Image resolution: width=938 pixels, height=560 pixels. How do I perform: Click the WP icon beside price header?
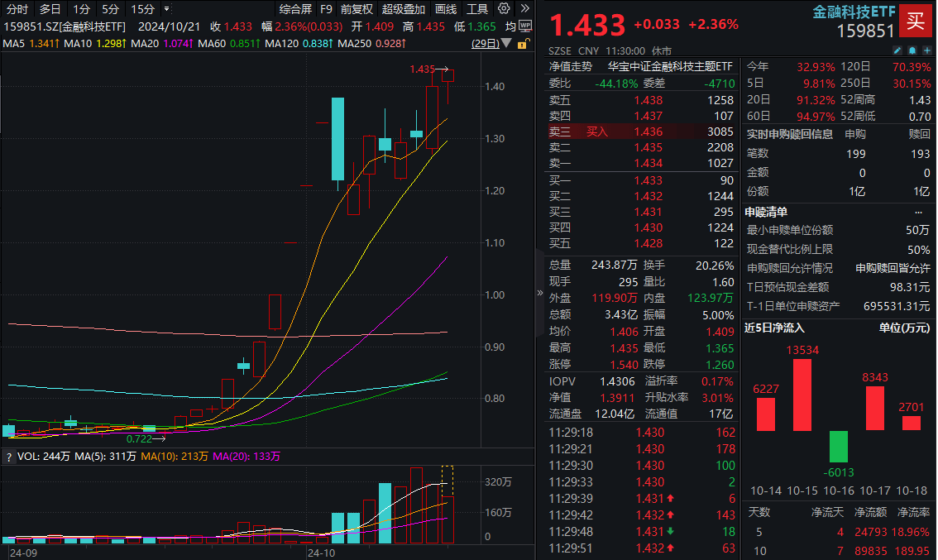(525, 26)
